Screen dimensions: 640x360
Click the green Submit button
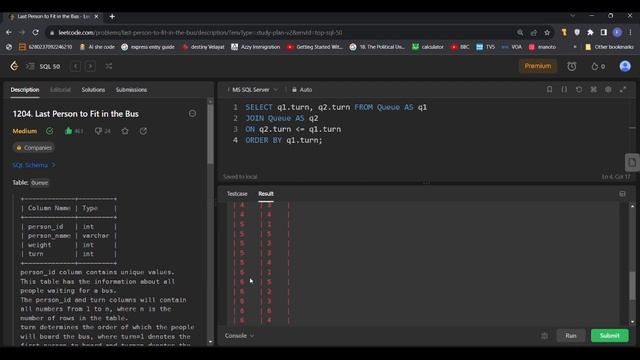click(x=610, y=336)
